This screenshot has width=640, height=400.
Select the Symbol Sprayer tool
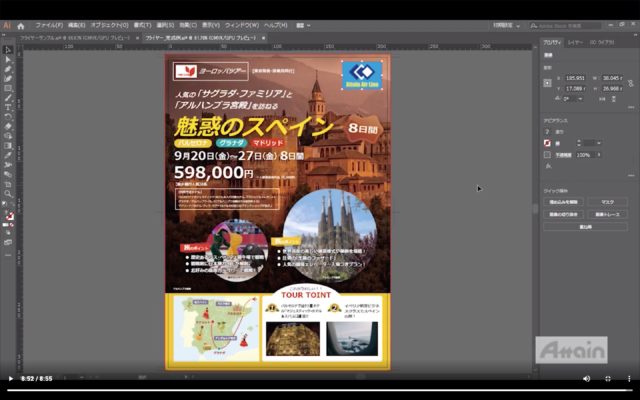pos(8,165)
